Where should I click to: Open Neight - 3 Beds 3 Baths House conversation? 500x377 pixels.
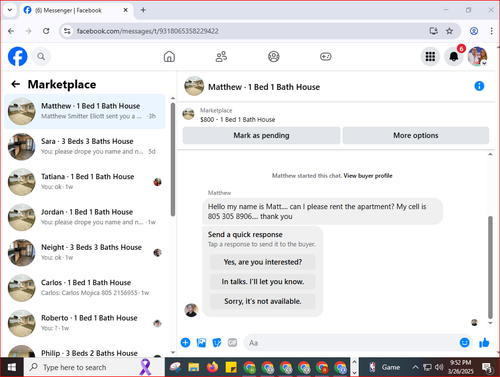[85, 253]
